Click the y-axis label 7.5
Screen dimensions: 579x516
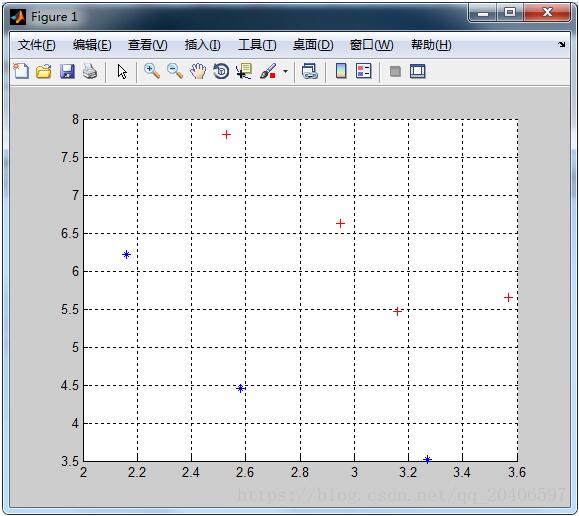click(x=70, y=158)
